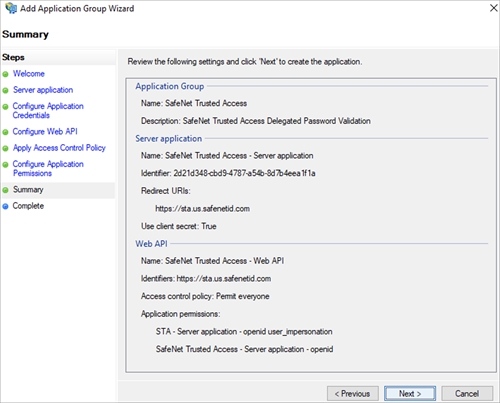Click the Server application section heading in summary
This screenshot has width=500, height=403.
coord(169,139)
